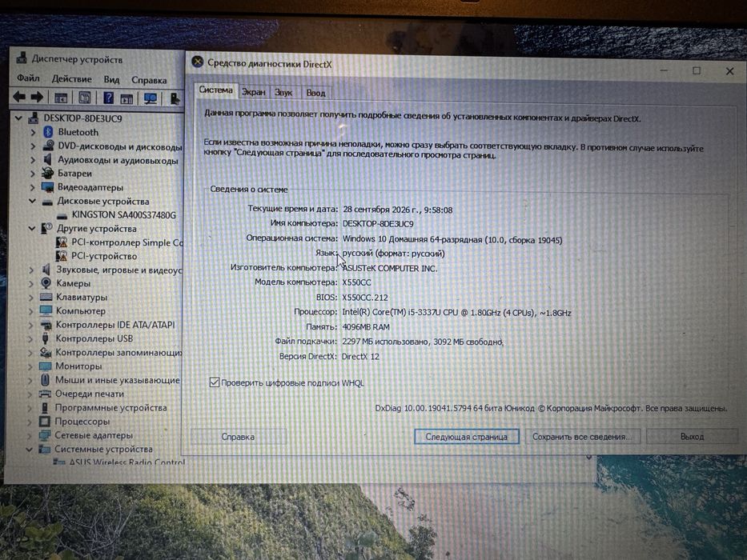Collapse the Дисковые устройства node
This screenshot has height=560, width=747.
[x=32, y=201]
